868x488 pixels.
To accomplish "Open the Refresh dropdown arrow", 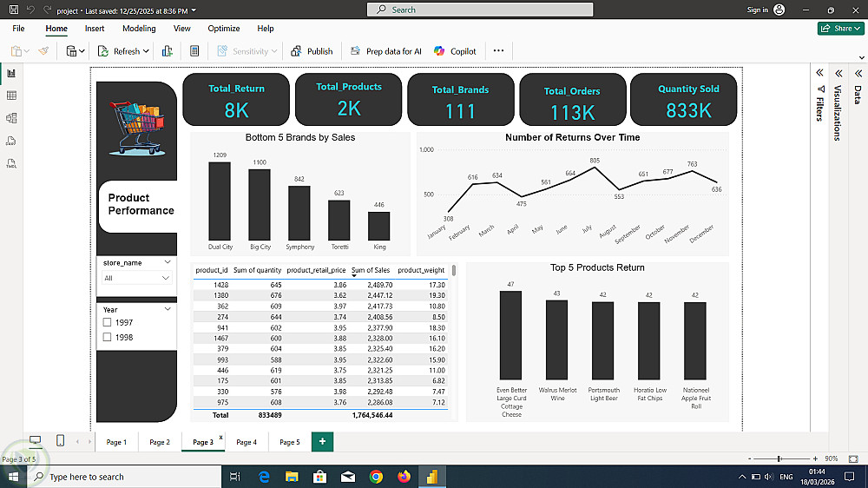I will [x=146, y=51].
